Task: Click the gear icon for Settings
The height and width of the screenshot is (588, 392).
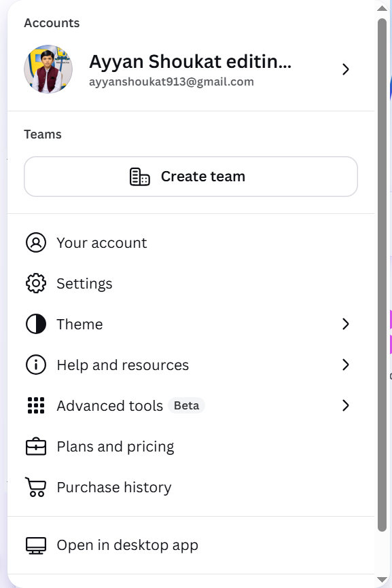Action: (35, 284)
